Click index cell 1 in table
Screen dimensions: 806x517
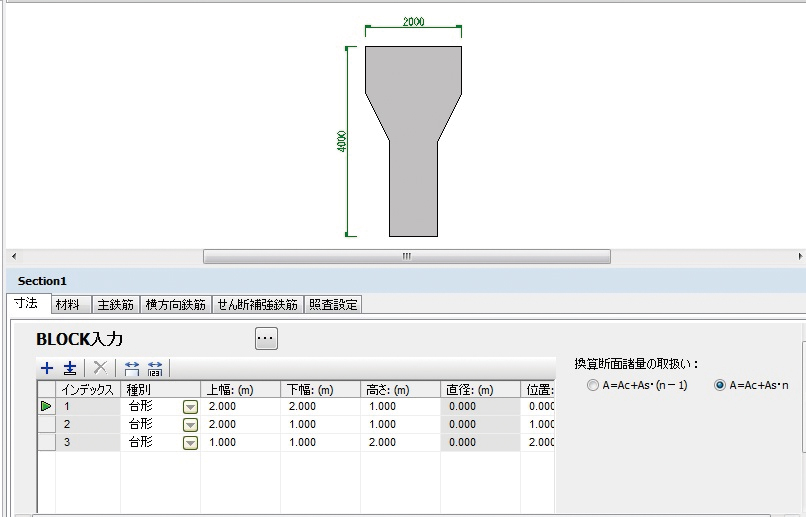point(88,407)
